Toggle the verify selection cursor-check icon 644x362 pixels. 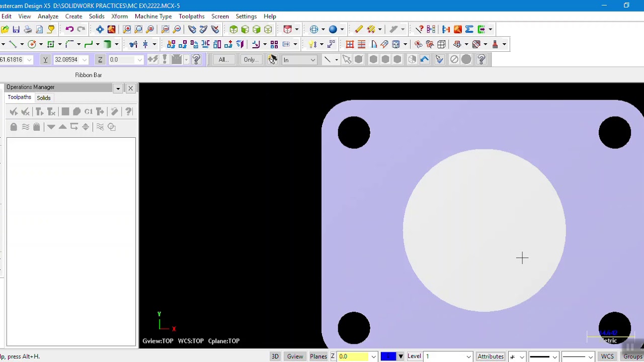[439, 60]
